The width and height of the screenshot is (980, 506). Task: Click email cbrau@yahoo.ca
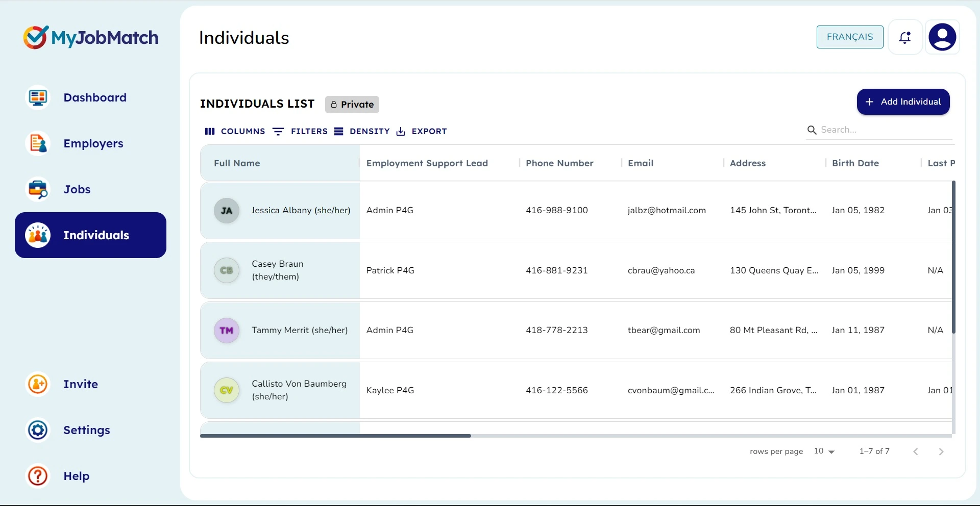(x=661, y=270)
